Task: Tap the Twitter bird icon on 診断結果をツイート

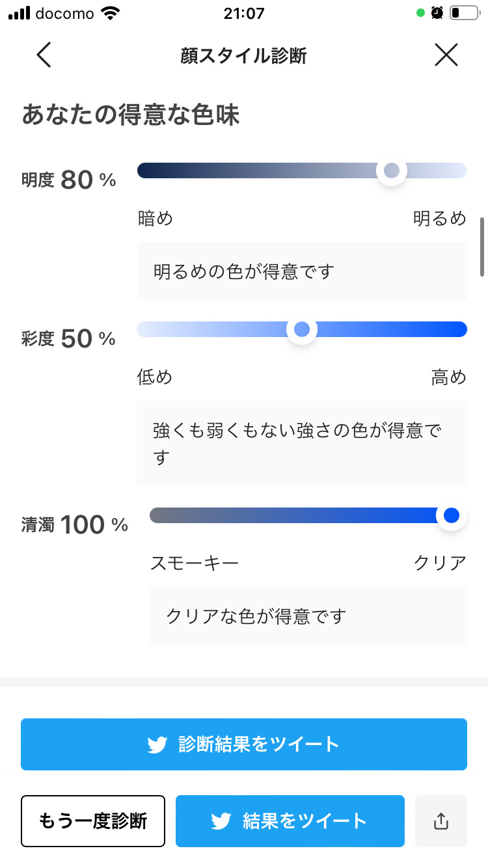Action: click(x=158, y=744)
